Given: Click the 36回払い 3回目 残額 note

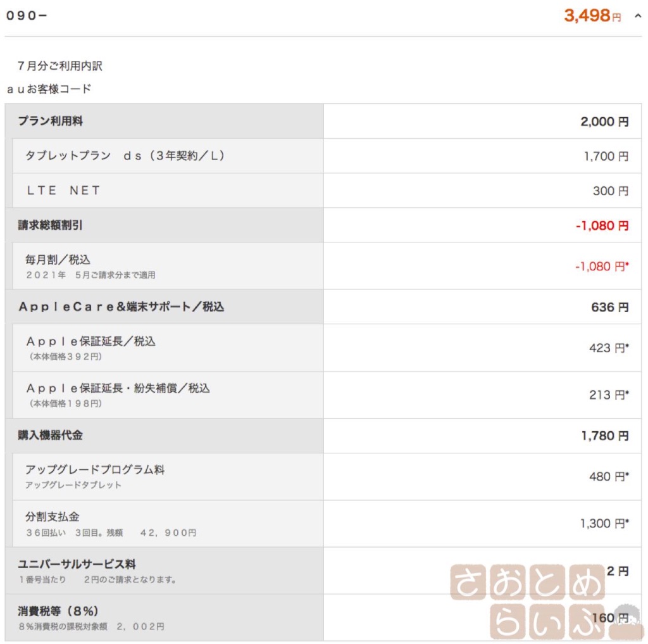Looking at the screenshot, I should point(111,533).
